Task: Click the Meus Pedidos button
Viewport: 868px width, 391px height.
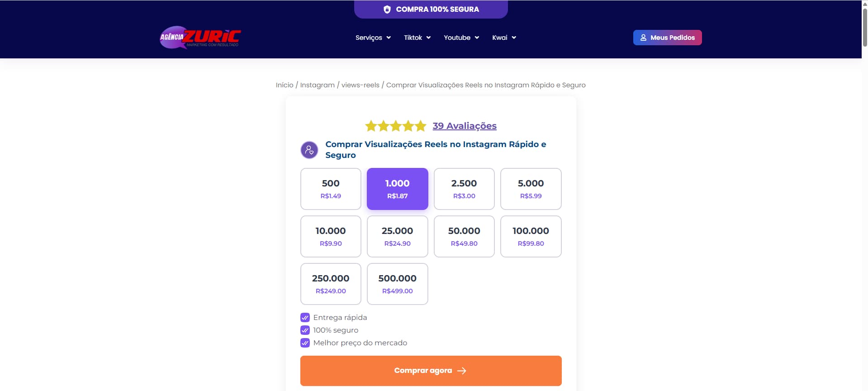Action: [667, 38]
